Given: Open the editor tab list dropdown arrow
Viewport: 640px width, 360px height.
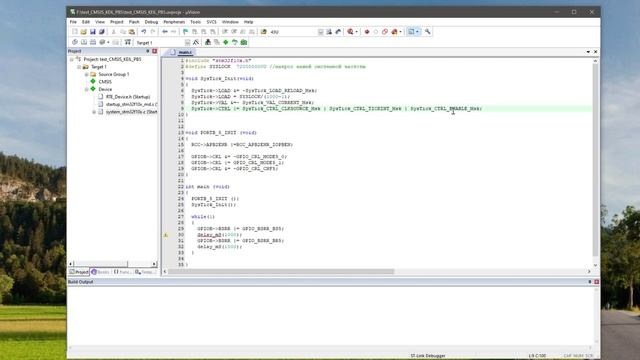Looking at the screenshot, I should (588, 52).
